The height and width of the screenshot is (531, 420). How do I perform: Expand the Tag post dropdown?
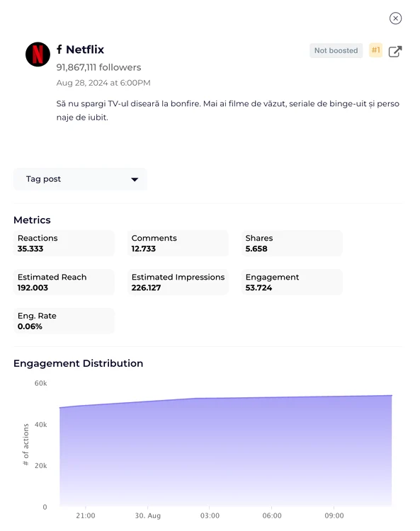[x=80, y=179]
